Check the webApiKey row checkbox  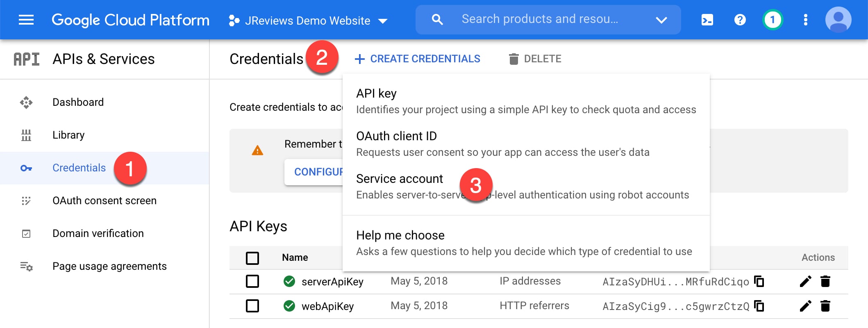pos(252,306)
